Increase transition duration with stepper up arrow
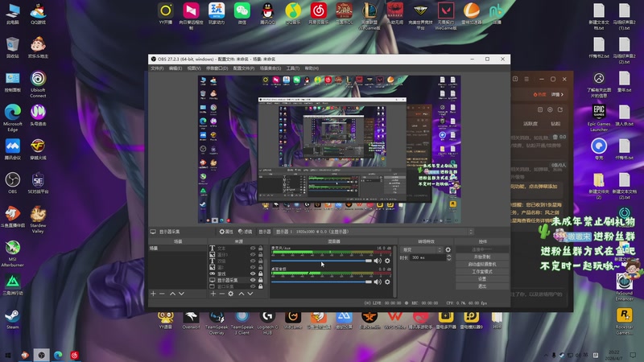The width and height of the screenshot is (644, 362). [449, 256]
